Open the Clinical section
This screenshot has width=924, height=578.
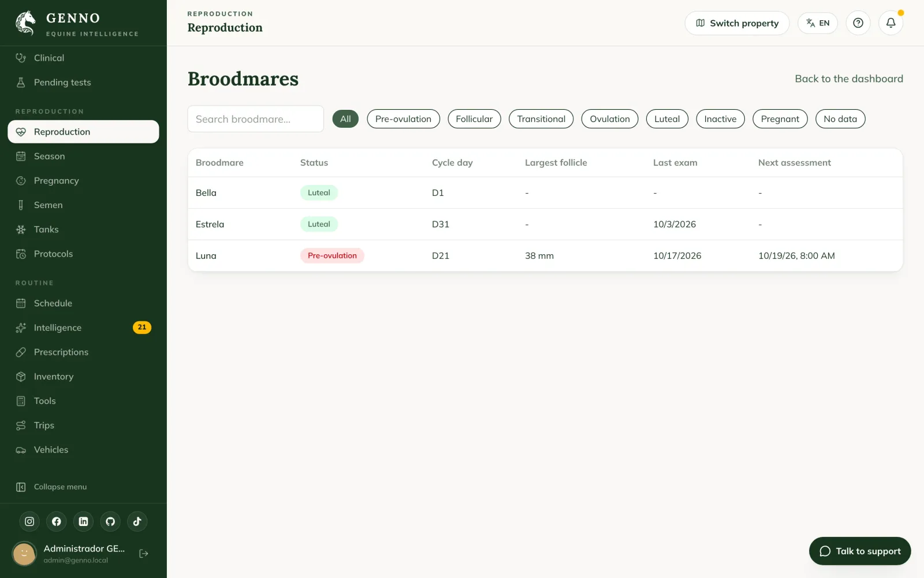coord(83,58)
